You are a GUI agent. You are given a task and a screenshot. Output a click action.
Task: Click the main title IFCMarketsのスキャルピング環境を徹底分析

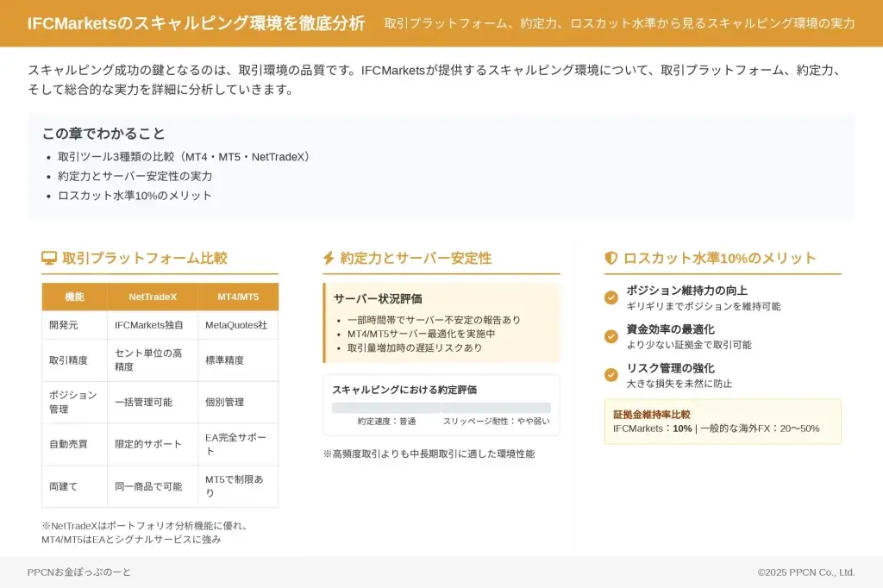pos(196,23)
